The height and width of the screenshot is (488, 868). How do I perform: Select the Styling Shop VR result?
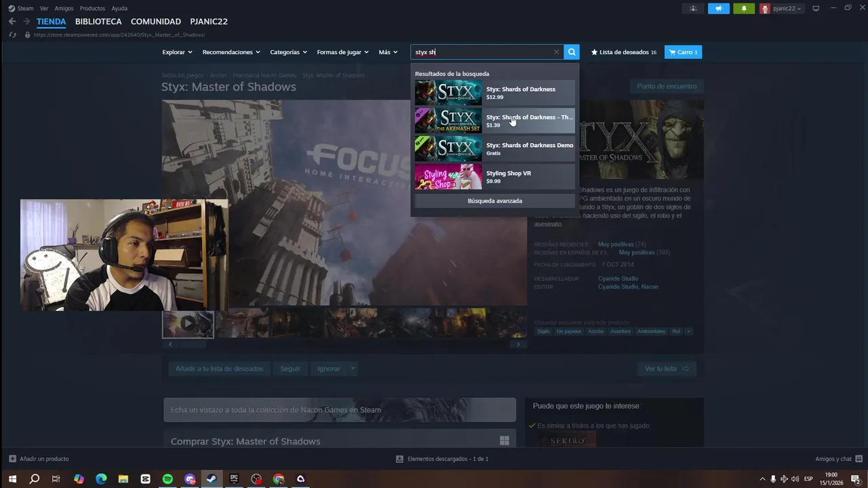[494, 177]
